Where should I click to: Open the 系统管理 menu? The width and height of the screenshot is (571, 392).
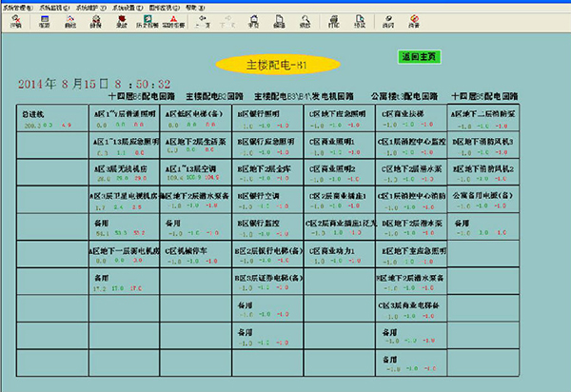click(x=19, y=7)
